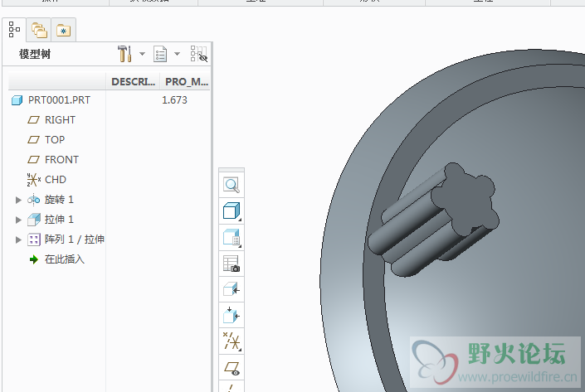
Task: Expand the tree settings dropdown arrow
Action: (x=142, y=54)
